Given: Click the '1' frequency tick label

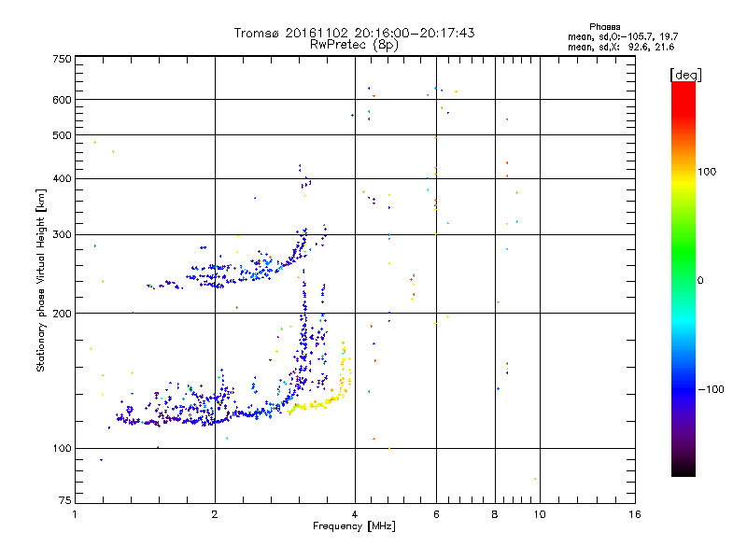Looking at the screenshot, I should (75, 514).
